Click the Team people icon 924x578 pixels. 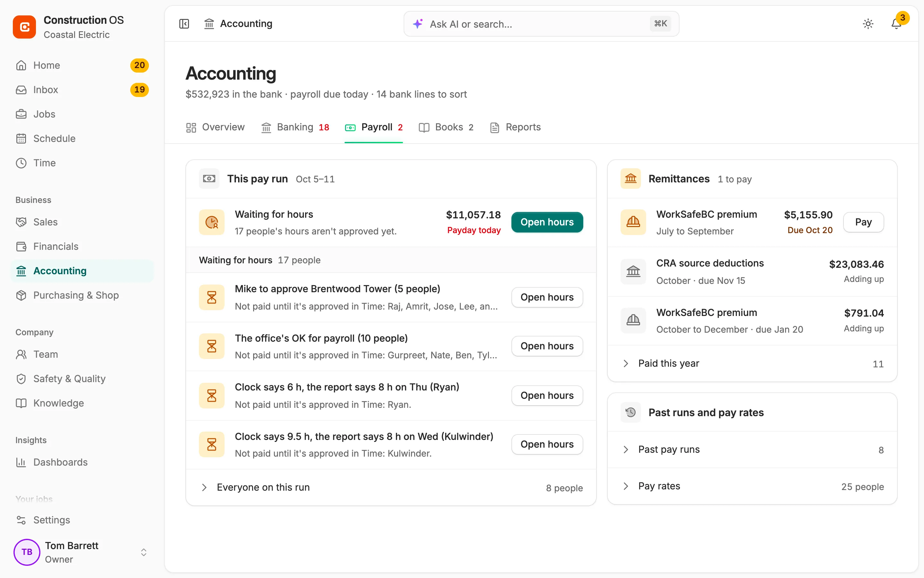pyautogui.click(x=21, y=355)
